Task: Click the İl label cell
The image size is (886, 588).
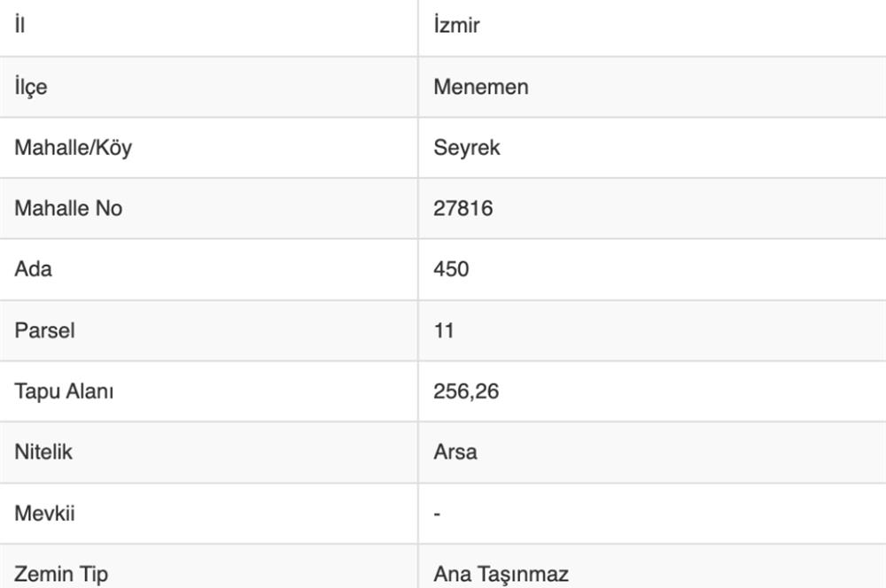Action: (x=19, y=26)
